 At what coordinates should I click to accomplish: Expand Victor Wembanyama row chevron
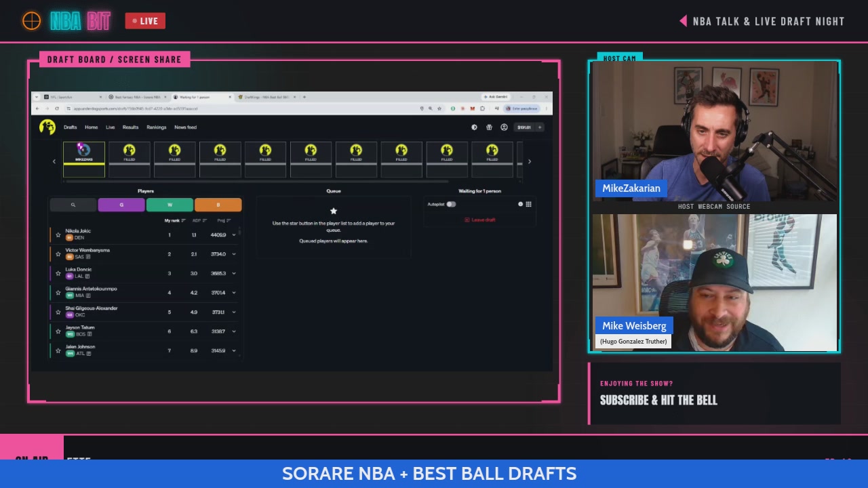click(234, 254)
